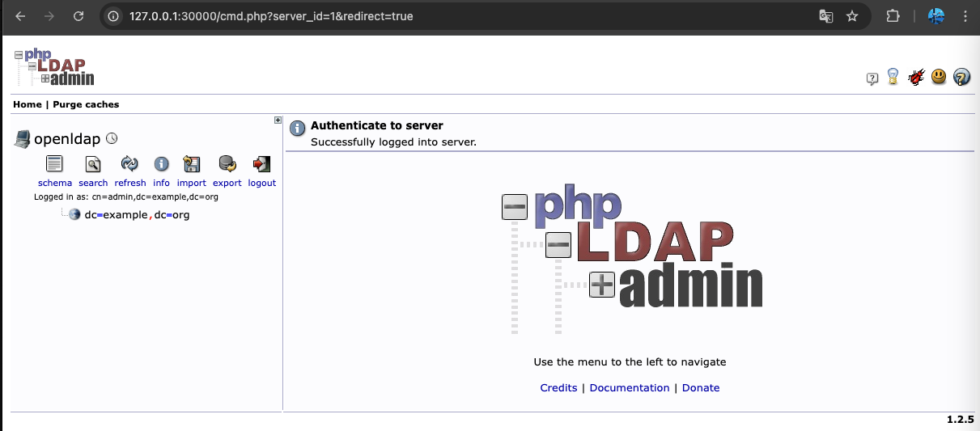The height and width of the screenshot is (431, 980).
Task: Open the import floppy-disk icon
Action: pyautogui.click(x=192, y=164)
